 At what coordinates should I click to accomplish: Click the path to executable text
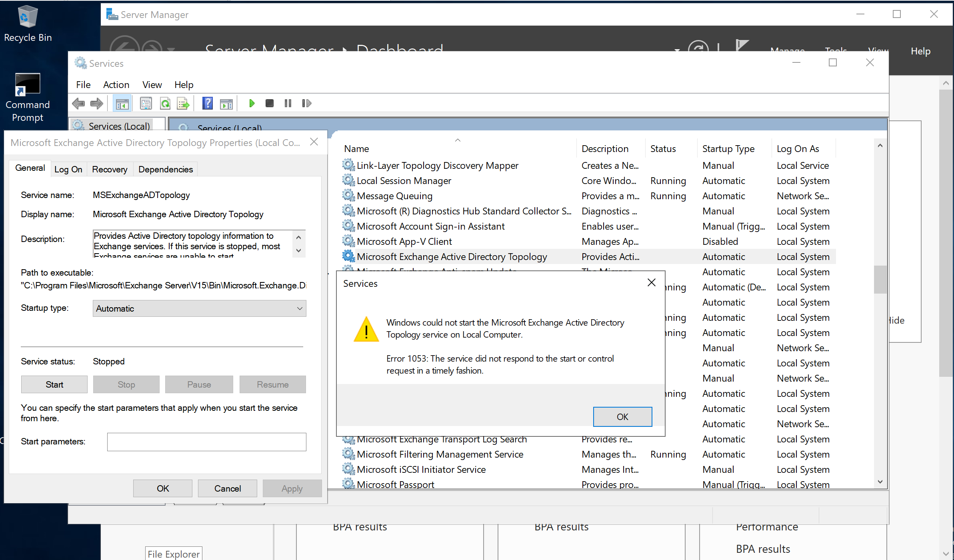click(163, 286)
